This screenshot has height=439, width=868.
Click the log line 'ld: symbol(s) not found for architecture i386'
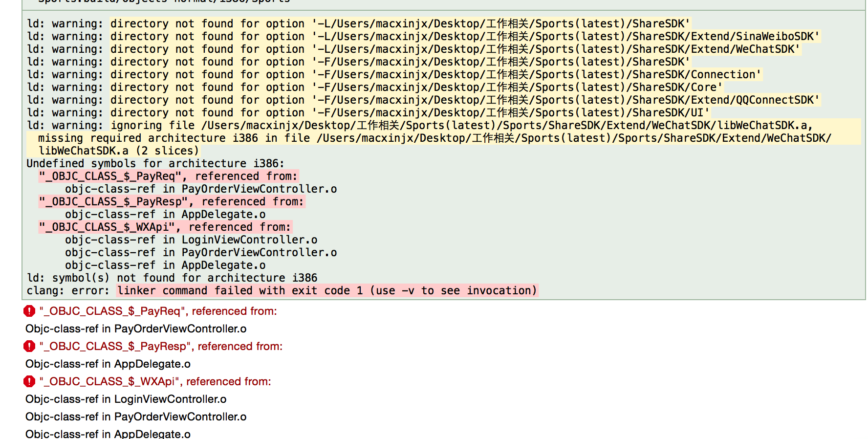tap(172, 278)
